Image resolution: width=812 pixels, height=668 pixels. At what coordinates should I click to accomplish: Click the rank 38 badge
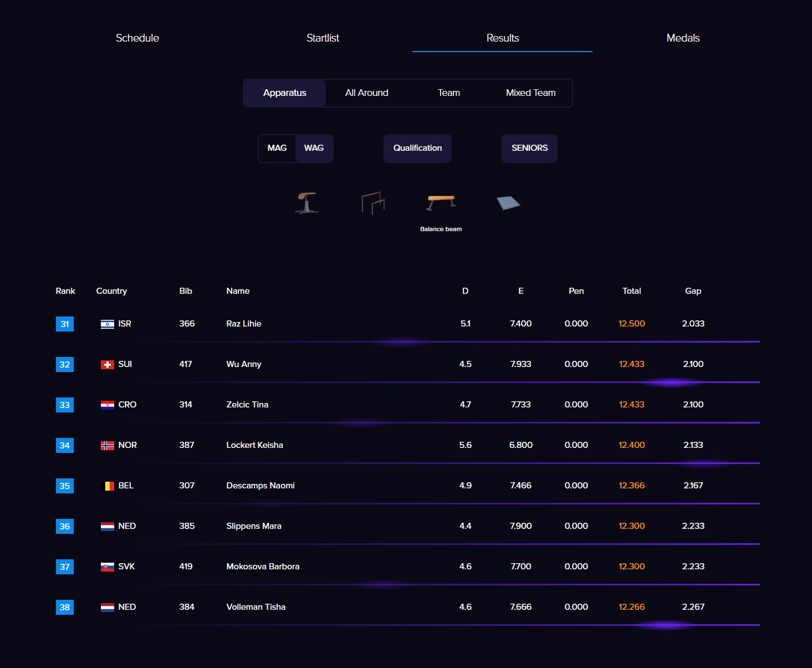click(x=65, y=608)
